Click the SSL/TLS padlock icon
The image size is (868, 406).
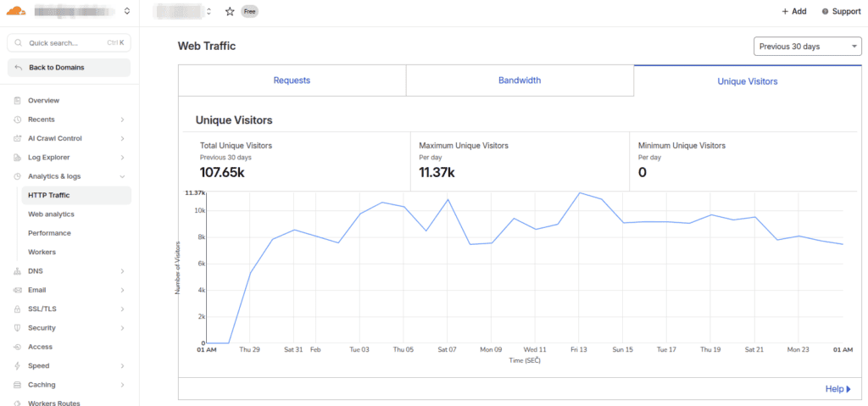(18, 309)
